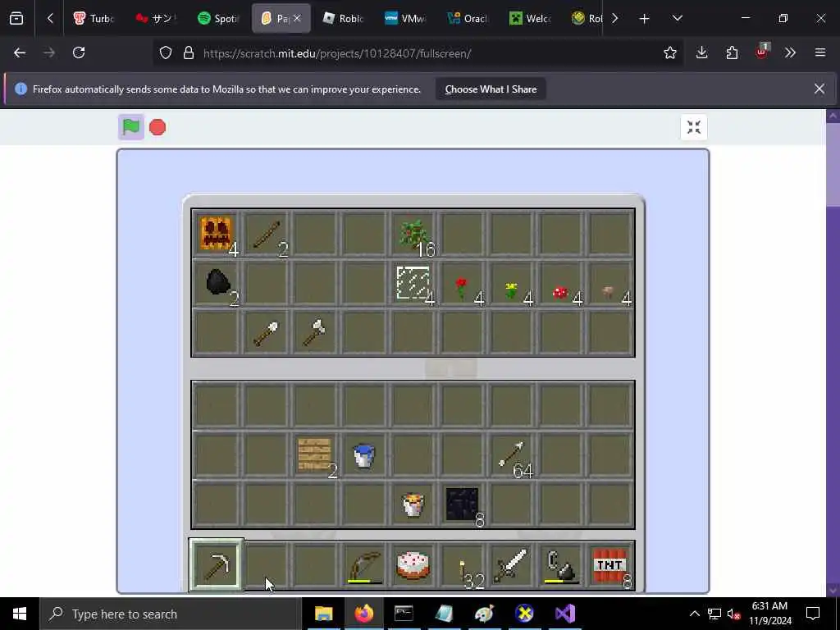Switch to the Turbo browser tab
The height and width of the screenshot is (630, 840).
94,18
